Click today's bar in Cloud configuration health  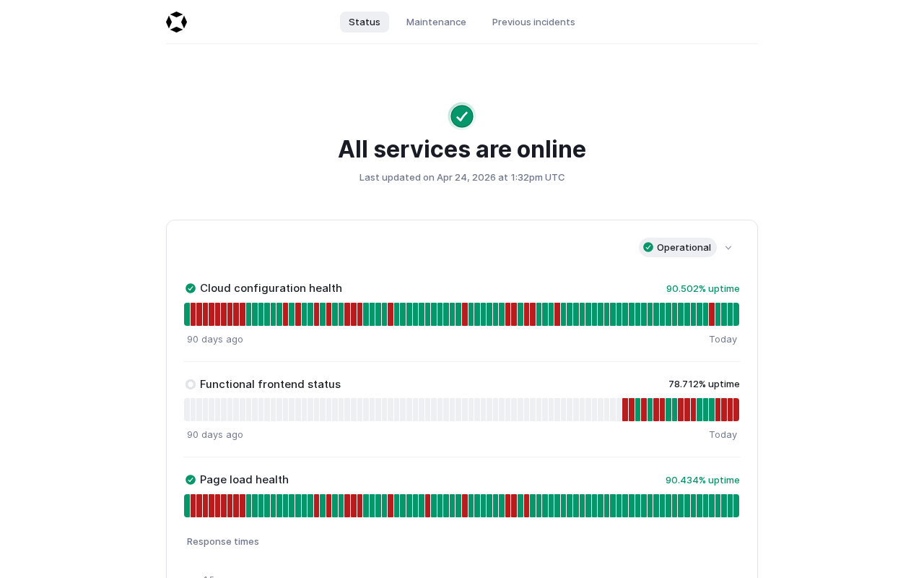pyautogui.click(x=736, y=314)
